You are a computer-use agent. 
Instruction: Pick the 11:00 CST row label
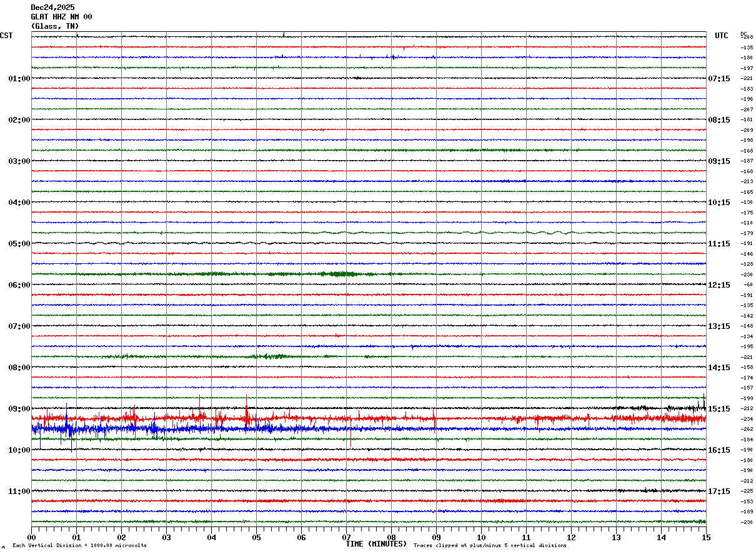click(19, 491)
